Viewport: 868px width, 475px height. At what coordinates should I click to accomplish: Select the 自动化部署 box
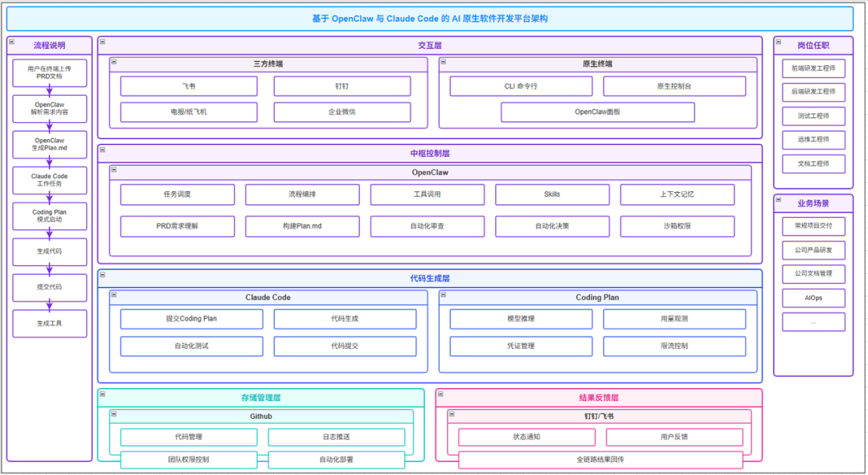(x=337, y=460)
